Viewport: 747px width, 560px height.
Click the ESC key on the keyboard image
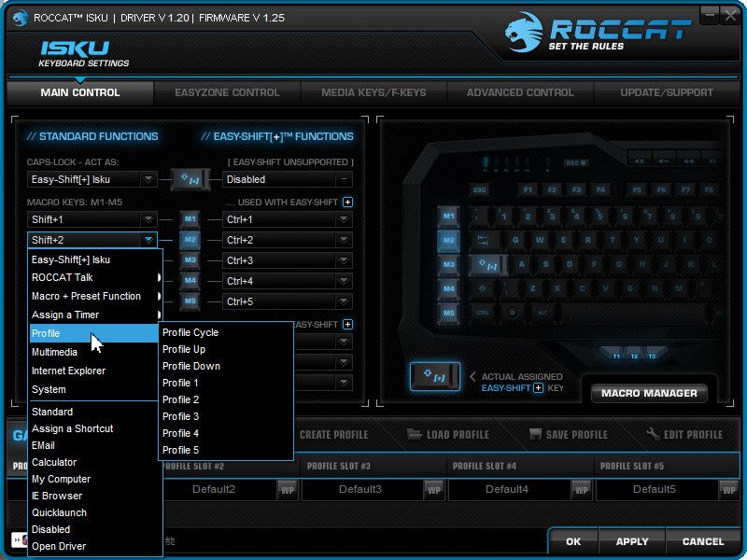[x=479, y=190]
